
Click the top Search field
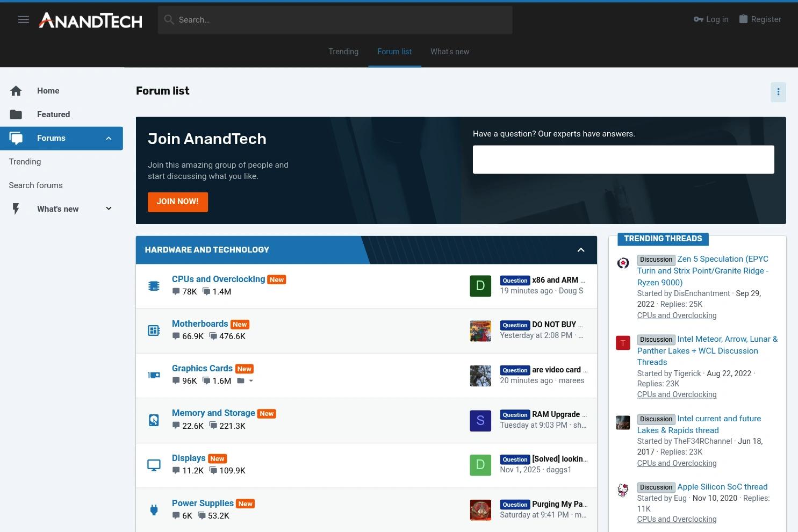point(335,20)
